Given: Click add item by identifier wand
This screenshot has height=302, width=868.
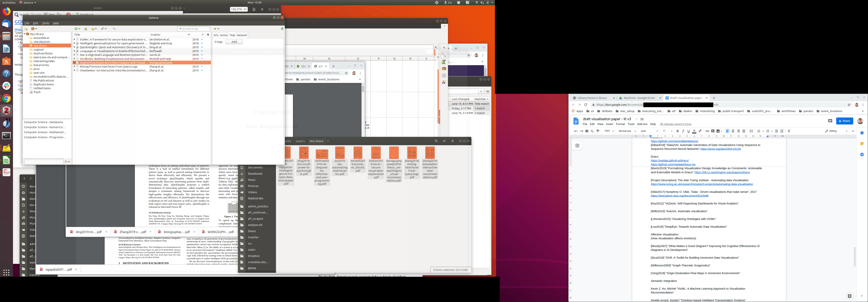Looking at the screenshot, I should click(x=86, y=29).
